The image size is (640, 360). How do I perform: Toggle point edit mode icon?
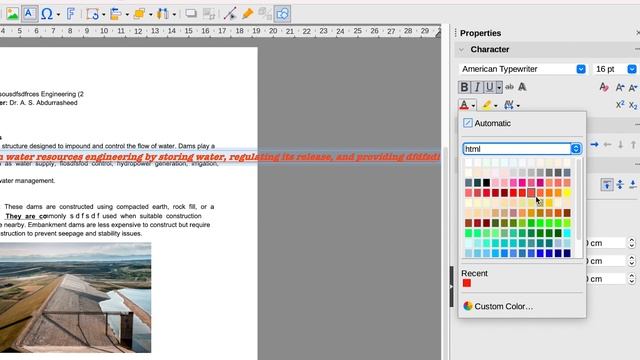tap(230, 14)
